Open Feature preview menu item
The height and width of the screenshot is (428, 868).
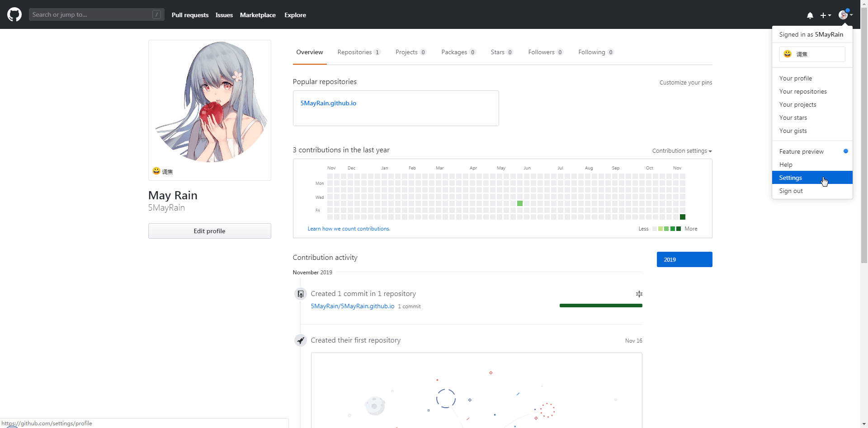812,151
